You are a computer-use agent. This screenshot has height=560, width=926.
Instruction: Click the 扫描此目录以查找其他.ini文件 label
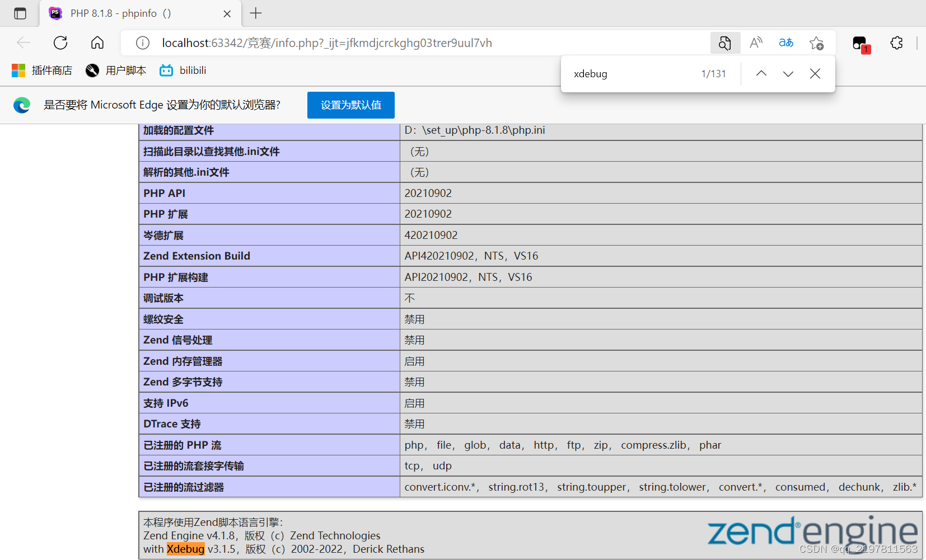[x=212, y=152]
